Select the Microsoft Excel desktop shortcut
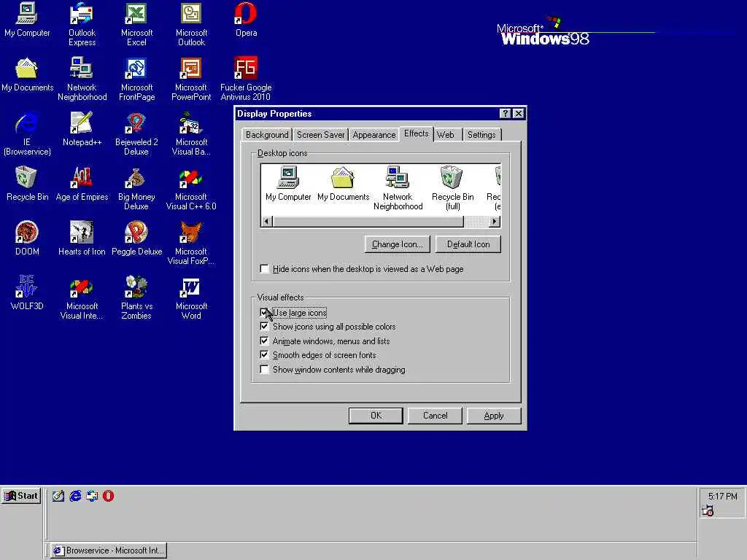747x560 pixels. (136, 24)
